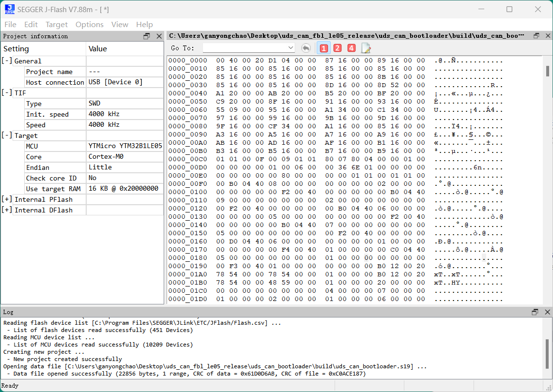Collapse the TIF settings group
The image size is (553, 392).
(7, 92)
